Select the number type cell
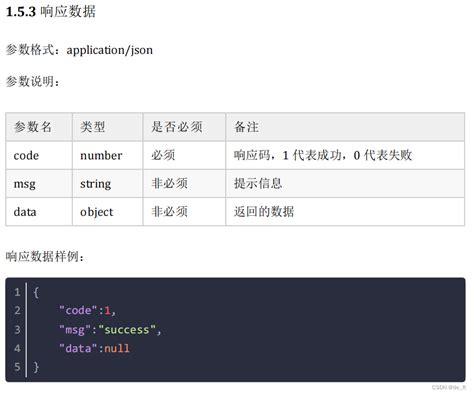 tap(108, 156)
